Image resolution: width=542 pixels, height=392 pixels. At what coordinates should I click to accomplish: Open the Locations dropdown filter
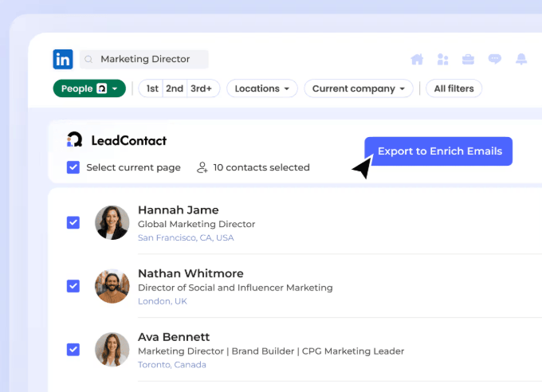(x=262, y=88)
